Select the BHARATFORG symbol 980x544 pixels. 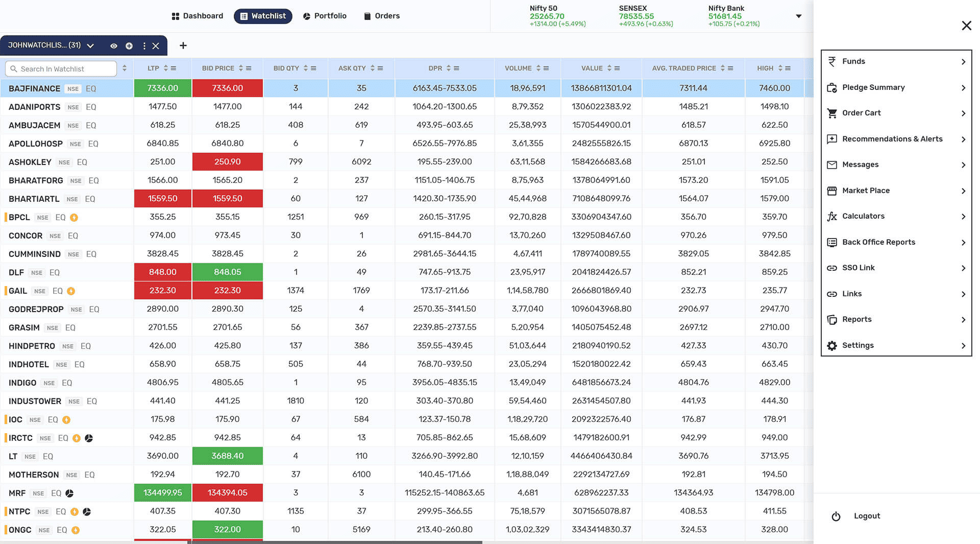pyautogui.click(x=36, y=181)
